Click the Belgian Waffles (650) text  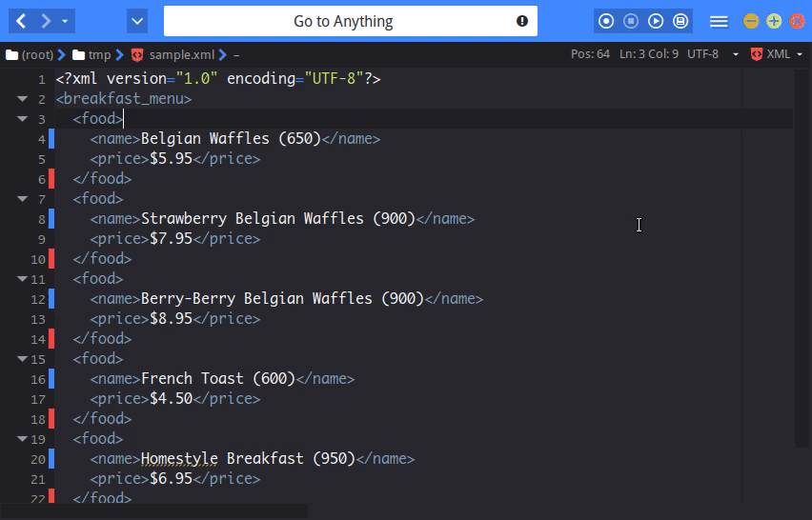[231, 139]
